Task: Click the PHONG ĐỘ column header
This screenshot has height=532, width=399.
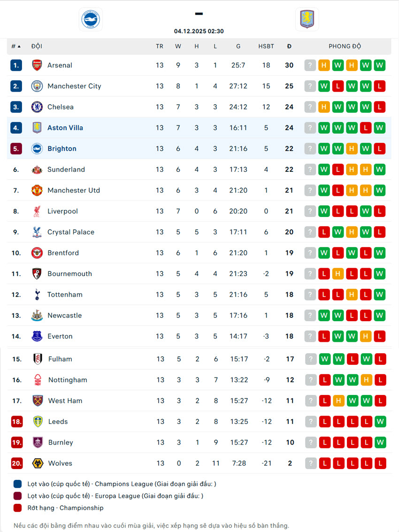Action: (x=345, y=46)
